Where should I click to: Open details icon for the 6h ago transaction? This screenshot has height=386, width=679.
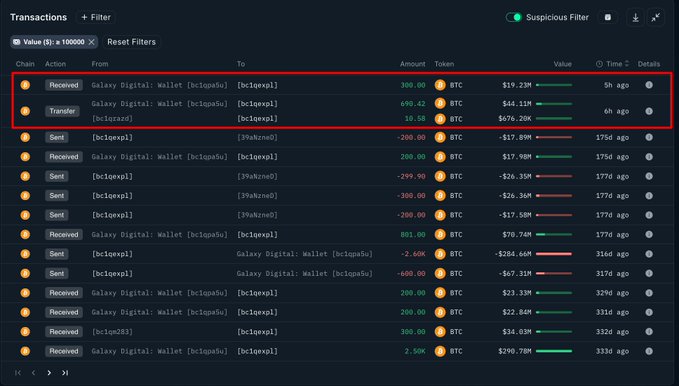[649, 111]
